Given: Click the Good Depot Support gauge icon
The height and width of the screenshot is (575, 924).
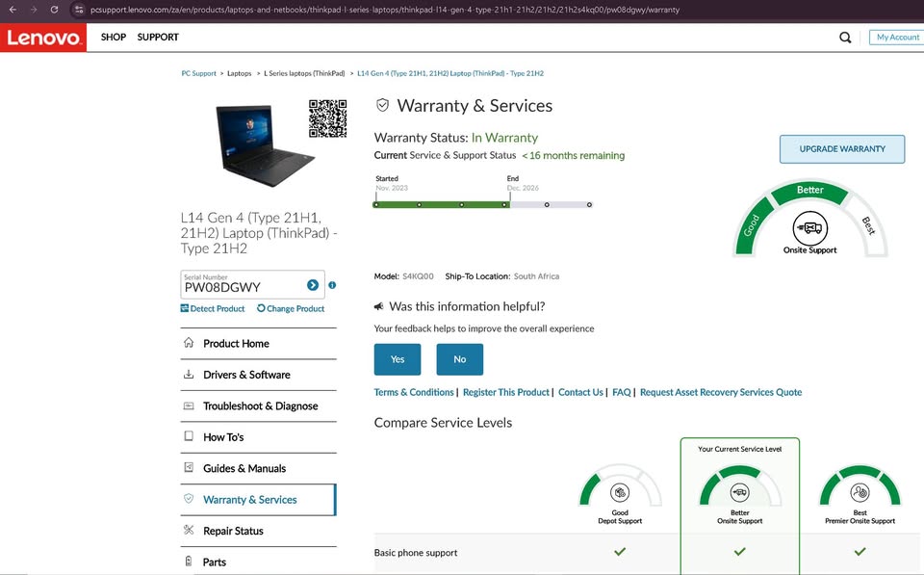Looking at the screenshot, I should (x=620, y=492).
